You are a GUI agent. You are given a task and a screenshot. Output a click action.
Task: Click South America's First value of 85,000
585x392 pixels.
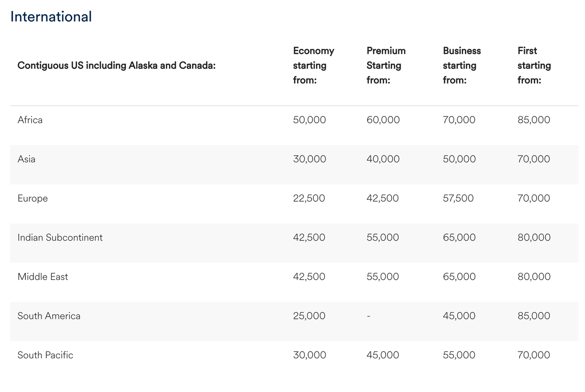(x=533, y=316)
